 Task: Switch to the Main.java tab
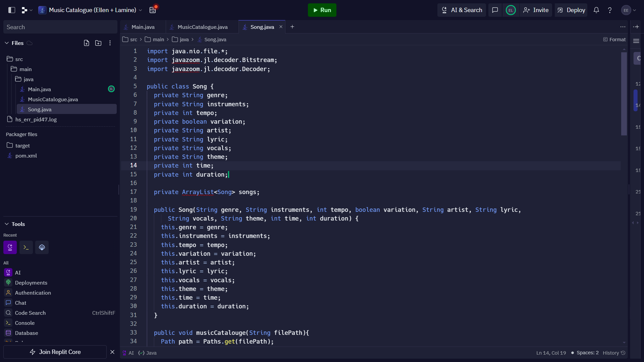point(143,27)
